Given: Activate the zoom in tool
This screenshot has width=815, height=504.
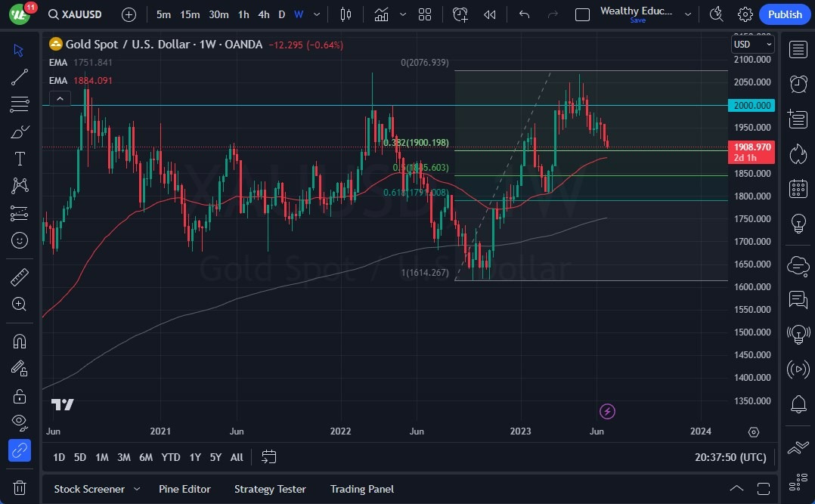Looking at the screenshot, I should tap(19, 304).
